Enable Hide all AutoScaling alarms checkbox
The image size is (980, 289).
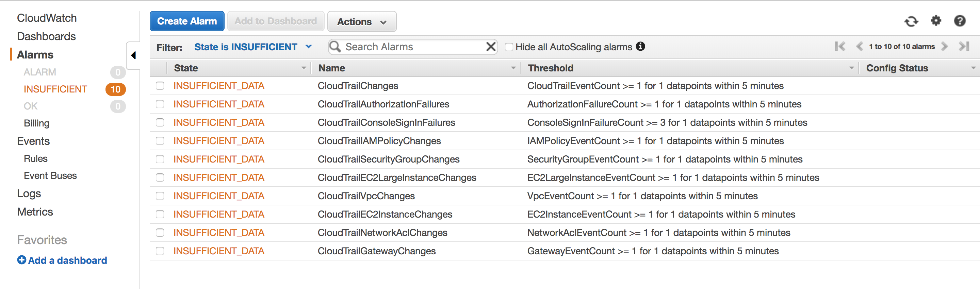(x=509, y=47)
